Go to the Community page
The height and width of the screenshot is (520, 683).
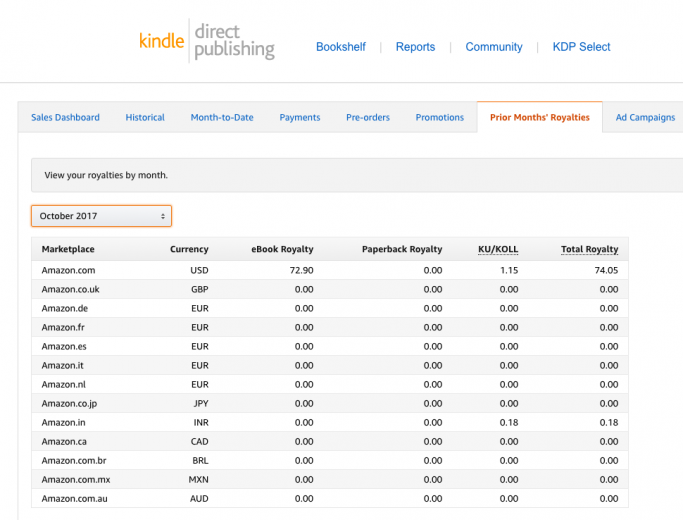(x=494, y=47)
